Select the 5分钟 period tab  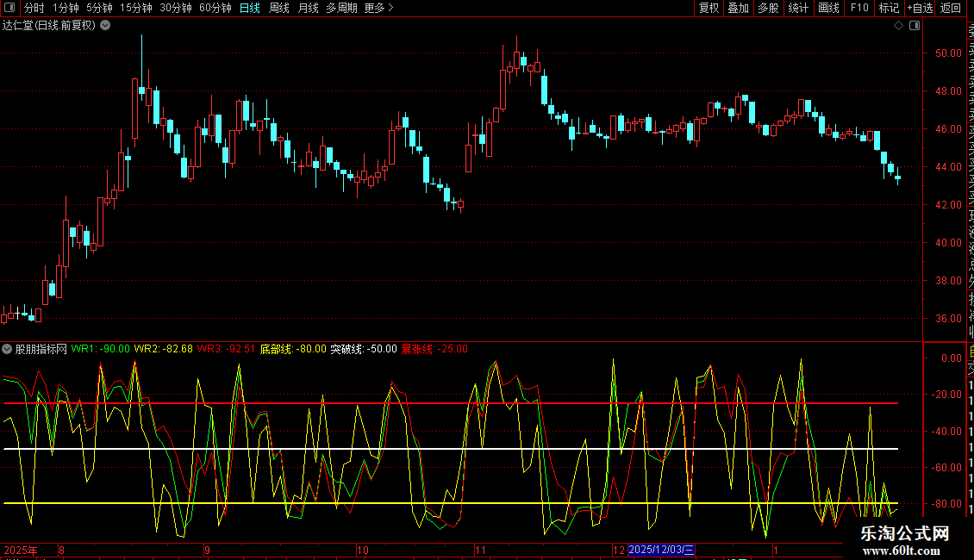[x=99, y=8]
